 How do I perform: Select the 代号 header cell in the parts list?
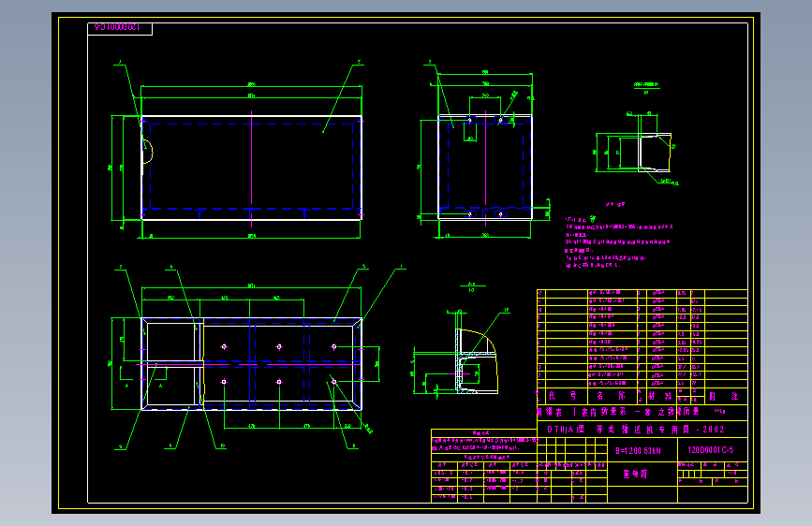pos(562,396)
